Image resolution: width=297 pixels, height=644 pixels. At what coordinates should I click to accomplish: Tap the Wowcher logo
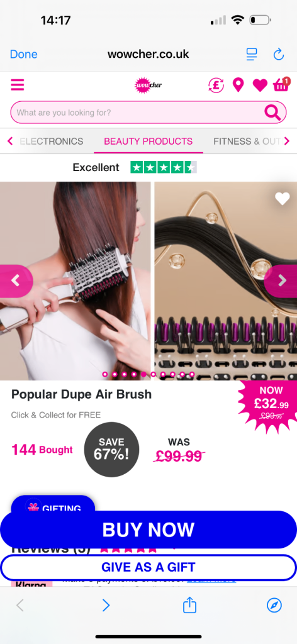click(148, 86)
